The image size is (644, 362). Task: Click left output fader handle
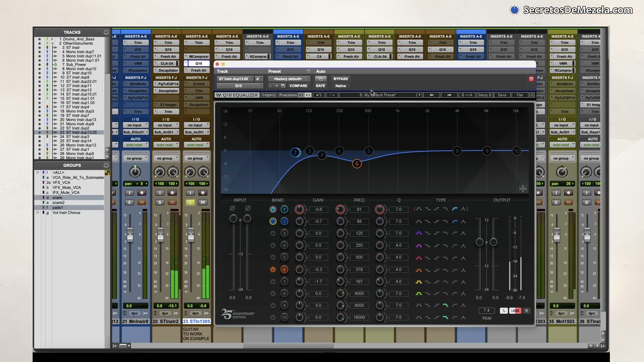[x=479, y=242]
